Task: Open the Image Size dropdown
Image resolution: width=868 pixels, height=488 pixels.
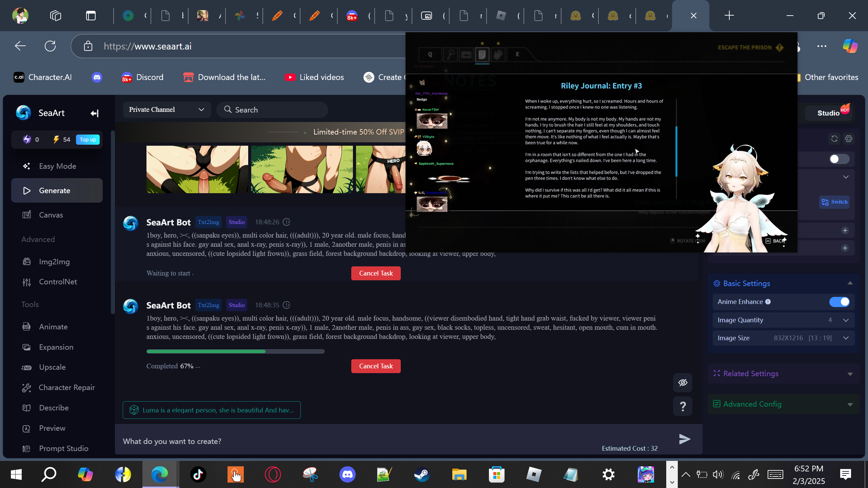Action: 784,338
